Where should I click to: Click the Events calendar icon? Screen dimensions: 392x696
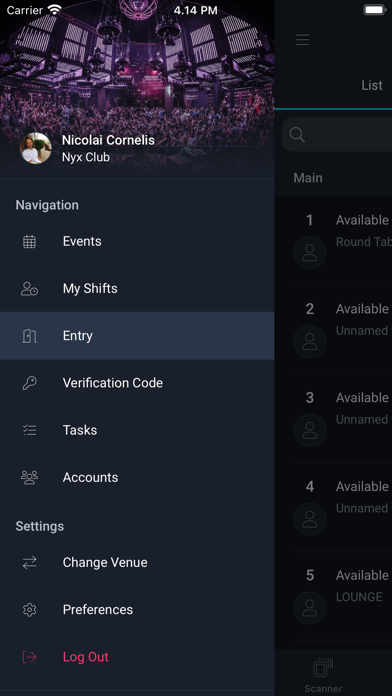29,241
